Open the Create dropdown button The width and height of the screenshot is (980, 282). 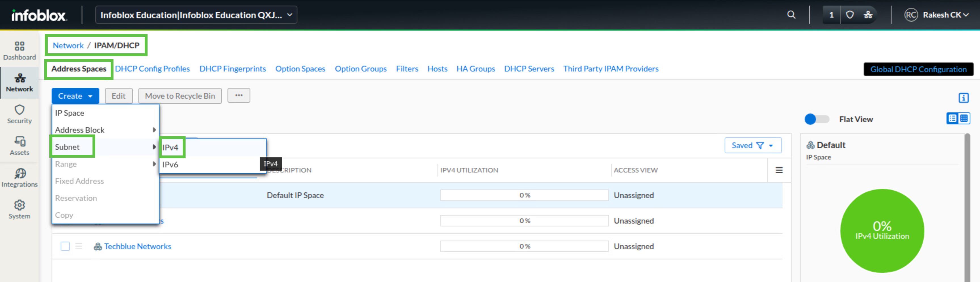75,96
